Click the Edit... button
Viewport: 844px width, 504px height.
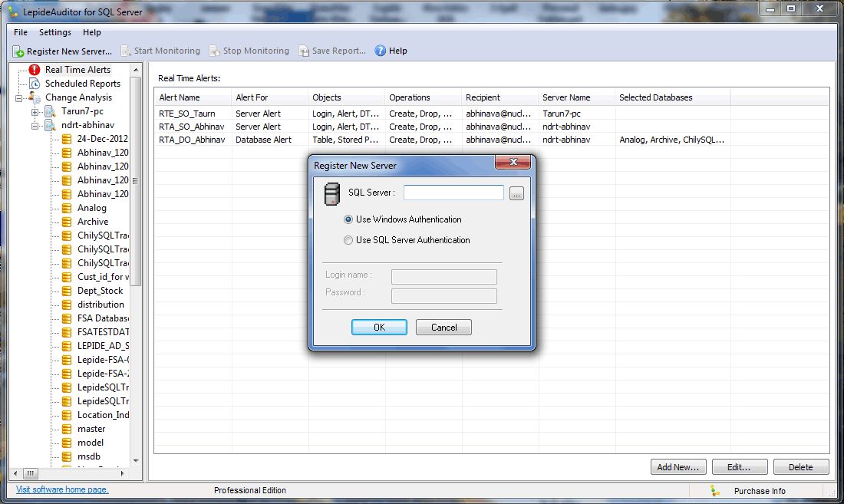click(x=739, y=467)
